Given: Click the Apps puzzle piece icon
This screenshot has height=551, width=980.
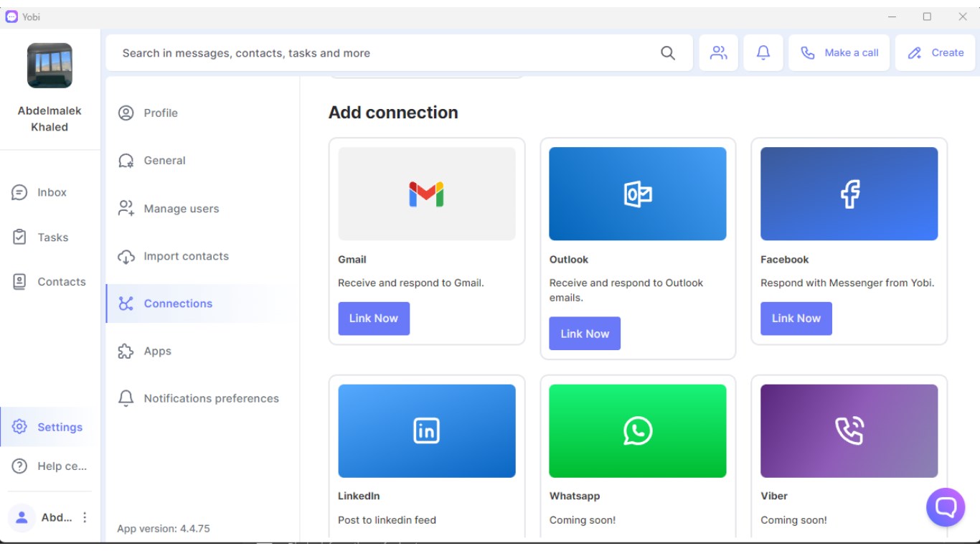Looking at the screenshot, I should tap(126, 351).
